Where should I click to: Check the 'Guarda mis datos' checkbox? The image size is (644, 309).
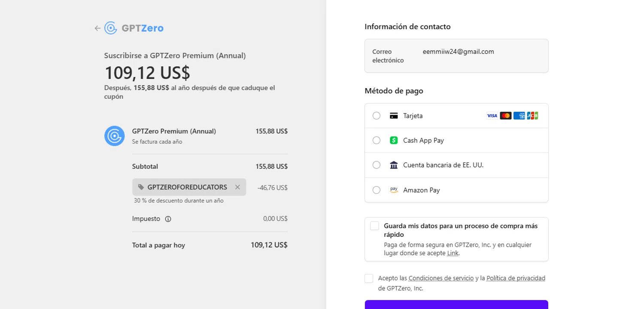pyautogui.click(x=374, y=226)
